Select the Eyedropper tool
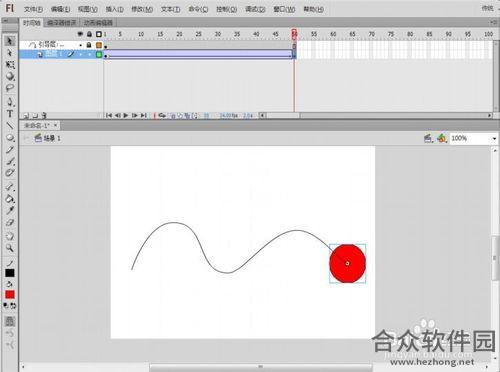This screenshot has width=500, height=372. 10,210
